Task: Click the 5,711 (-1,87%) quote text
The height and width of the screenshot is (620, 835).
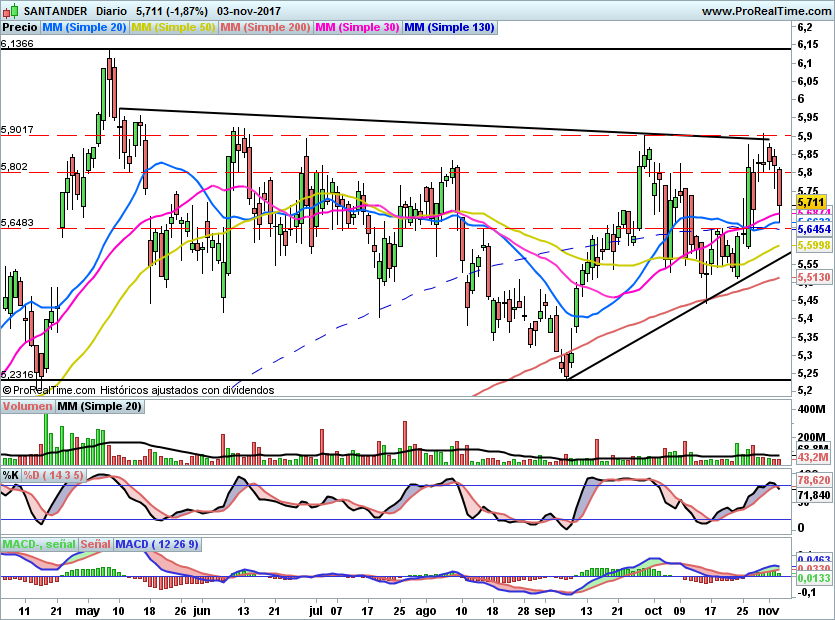Action: pos(171,11)
